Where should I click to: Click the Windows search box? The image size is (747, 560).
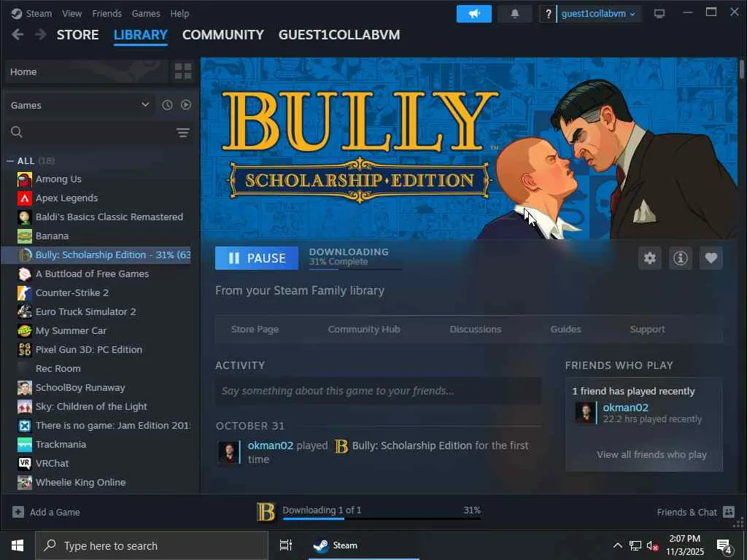(152, 545)
